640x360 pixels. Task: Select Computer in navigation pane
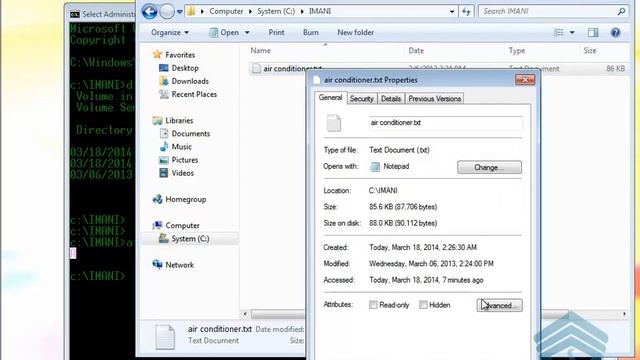182,225
